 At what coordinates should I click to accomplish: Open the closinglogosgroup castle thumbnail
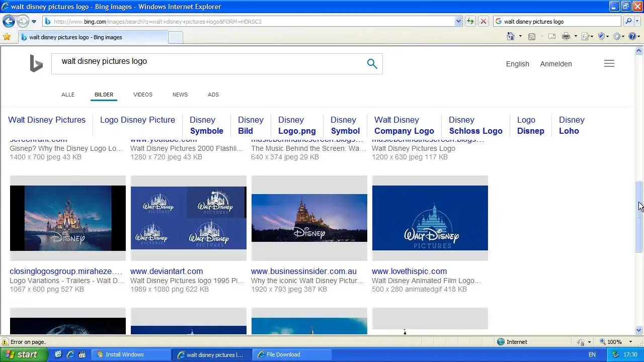(x=68, y=218)
